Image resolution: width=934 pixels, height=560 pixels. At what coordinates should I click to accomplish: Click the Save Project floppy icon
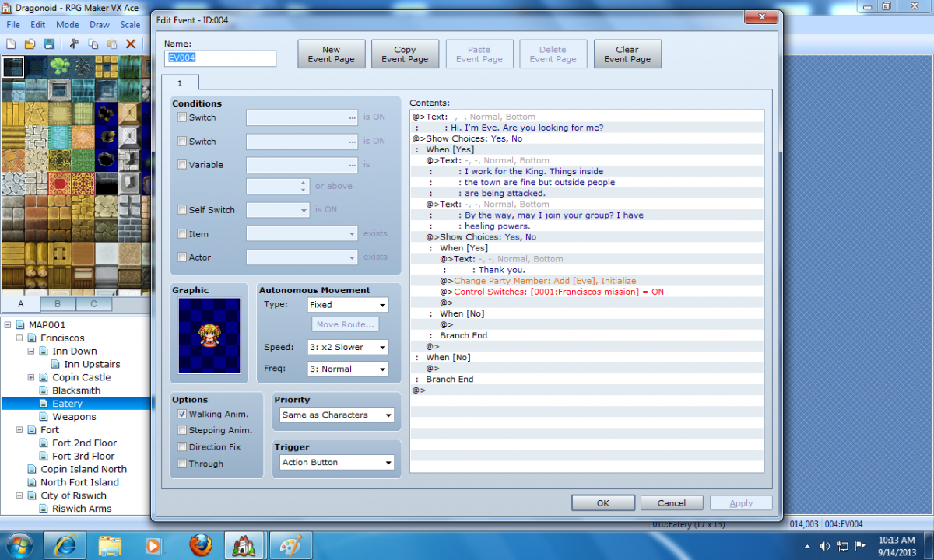click(48, 44)
